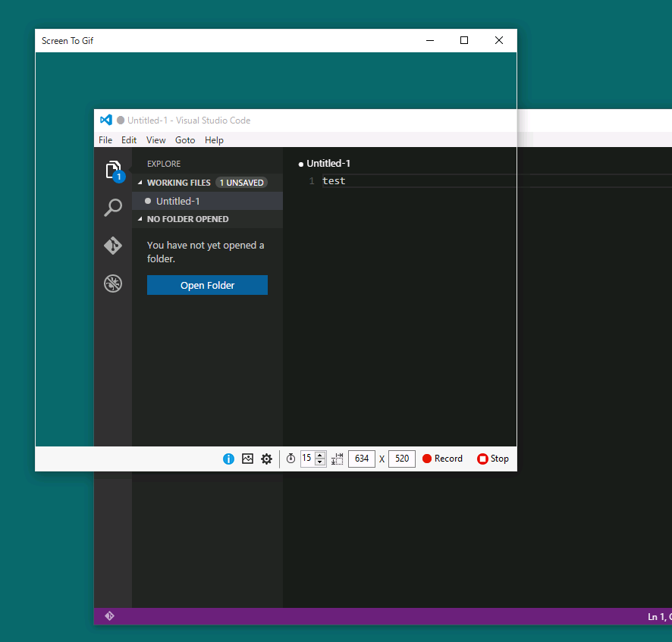672x642 pixels.
Task: Collapse the Working Files section
Action: [140, 183]
